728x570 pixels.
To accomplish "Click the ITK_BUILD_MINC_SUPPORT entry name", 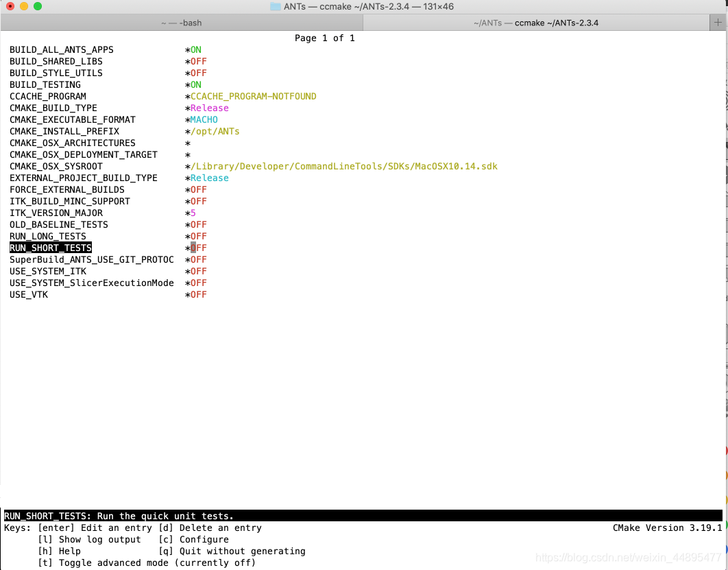I will click(70, 201).
